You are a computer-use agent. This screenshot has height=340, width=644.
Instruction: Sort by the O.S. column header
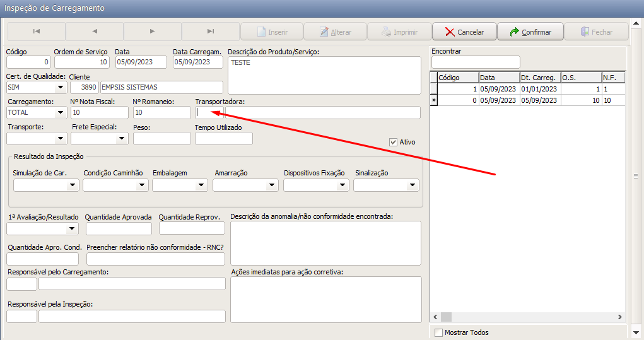point(581,78)
